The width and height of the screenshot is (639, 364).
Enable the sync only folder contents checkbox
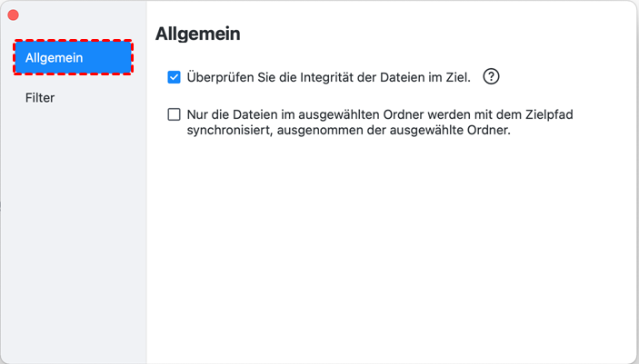pyautogui.click(x=175, y=115)
